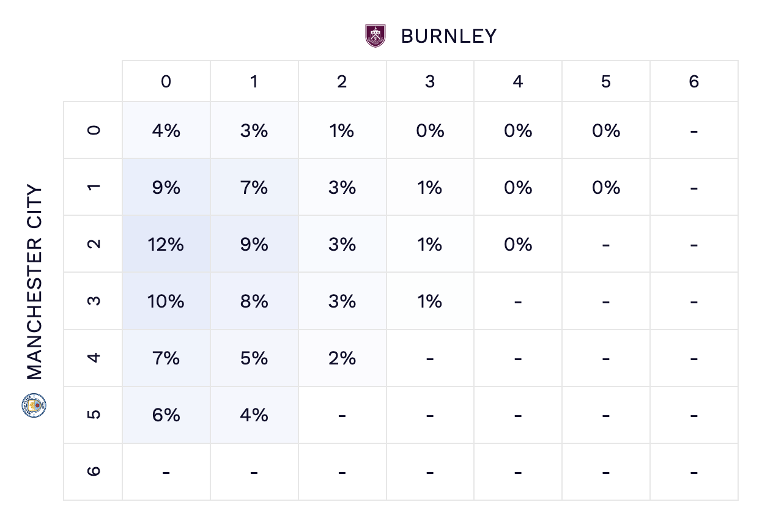
Task: Select Burnley column header 0
Action: (166, 81)
